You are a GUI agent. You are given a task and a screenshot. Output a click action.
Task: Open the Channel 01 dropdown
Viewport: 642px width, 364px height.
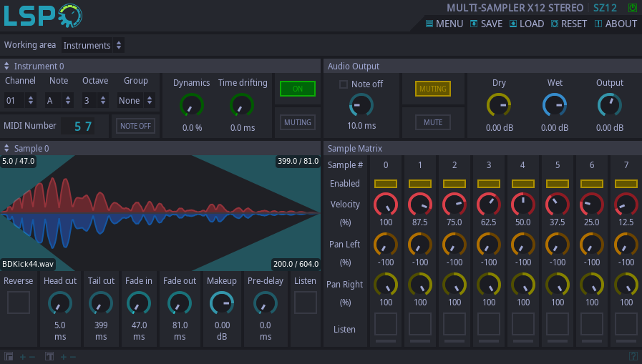coord(20,100)
